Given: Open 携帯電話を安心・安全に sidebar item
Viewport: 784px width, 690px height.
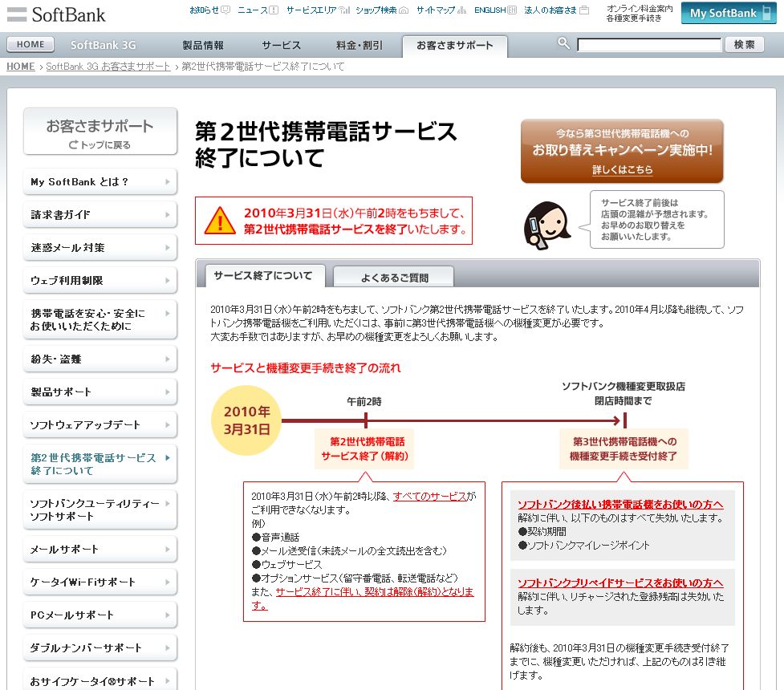Looking at the screenshot, I should (x=100, y=319).
